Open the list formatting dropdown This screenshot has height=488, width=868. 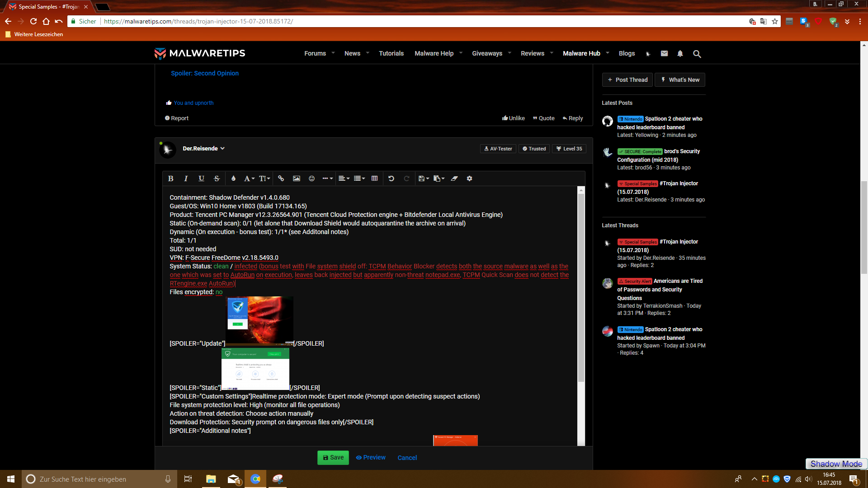click(x=359, y=178)
